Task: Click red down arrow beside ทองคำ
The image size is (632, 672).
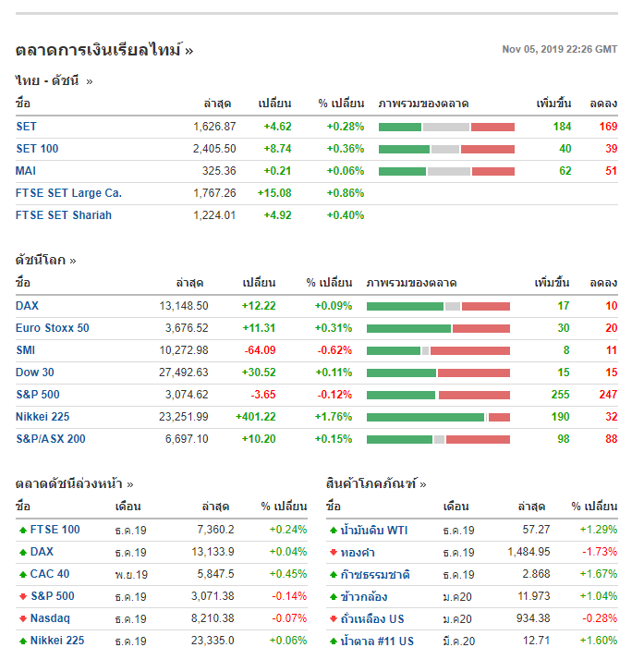Action: [333, 553]
